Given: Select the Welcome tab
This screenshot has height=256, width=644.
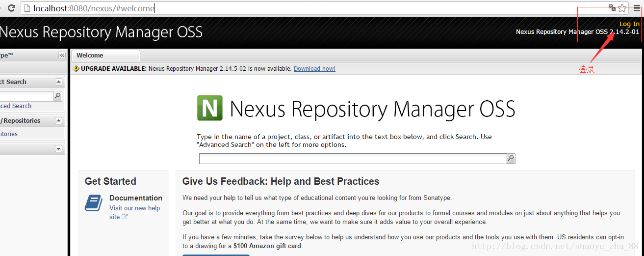Looking at the screenshot, I should [105, 56].
